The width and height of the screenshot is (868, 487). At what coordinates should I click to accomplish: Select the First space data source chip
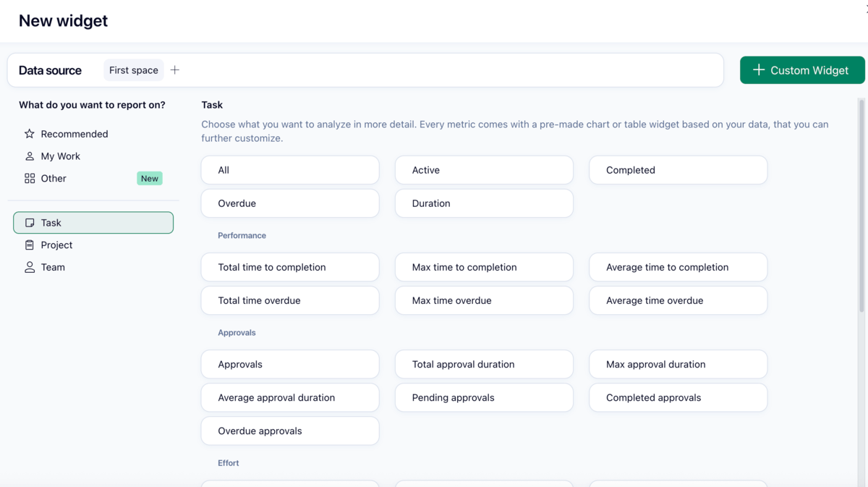pos(134,70)
